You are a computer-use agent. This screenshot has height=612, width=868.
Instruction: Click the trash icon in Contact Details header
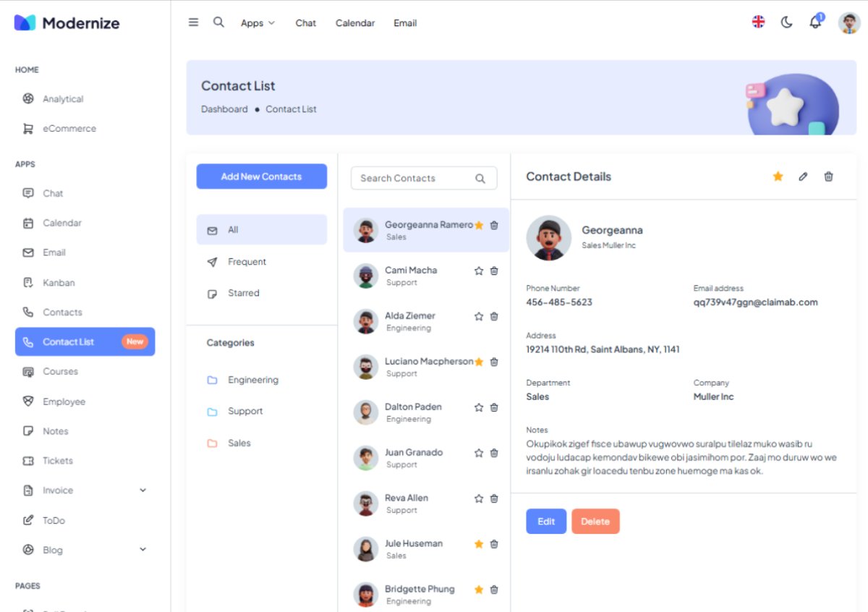point(829,177)
